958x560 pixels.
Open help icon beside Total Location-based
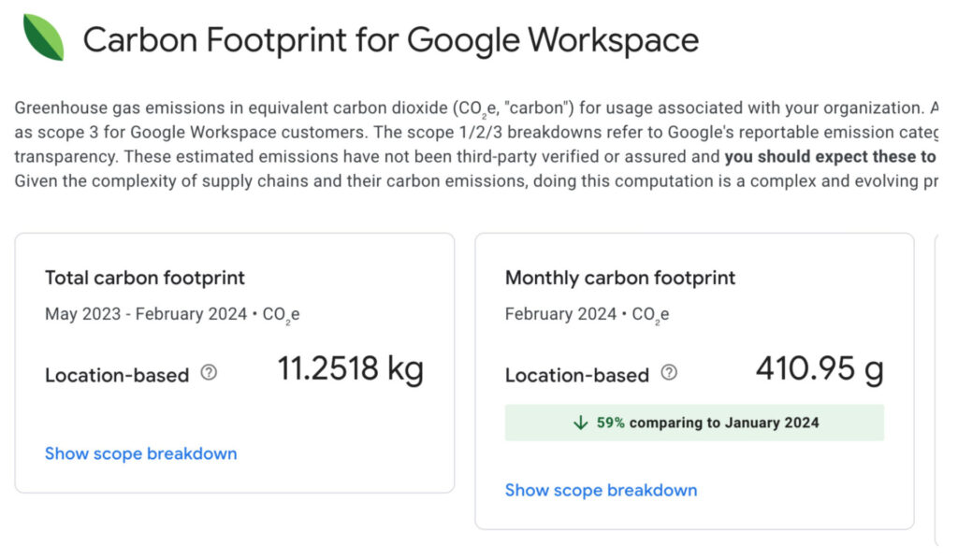pos(209,372)
